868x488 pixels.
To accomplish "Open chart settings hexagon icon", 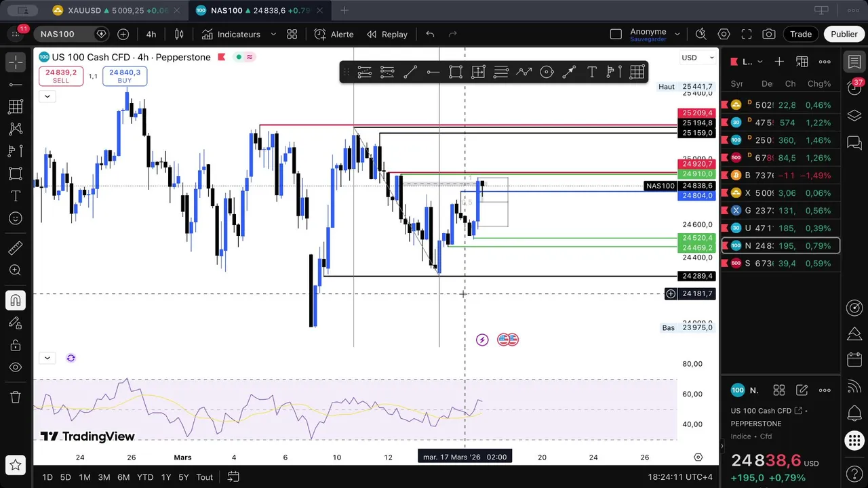I will 724,34.
